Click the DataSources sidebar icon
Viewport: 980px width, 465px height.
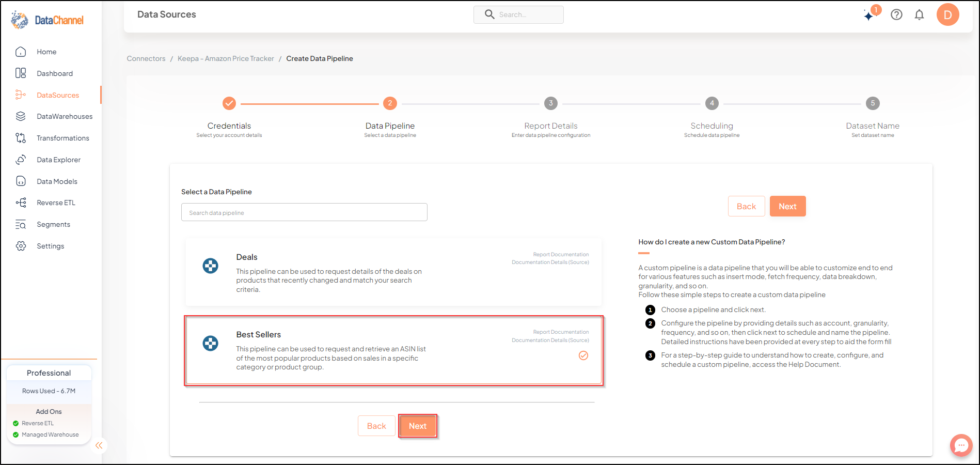coord(21,95)
